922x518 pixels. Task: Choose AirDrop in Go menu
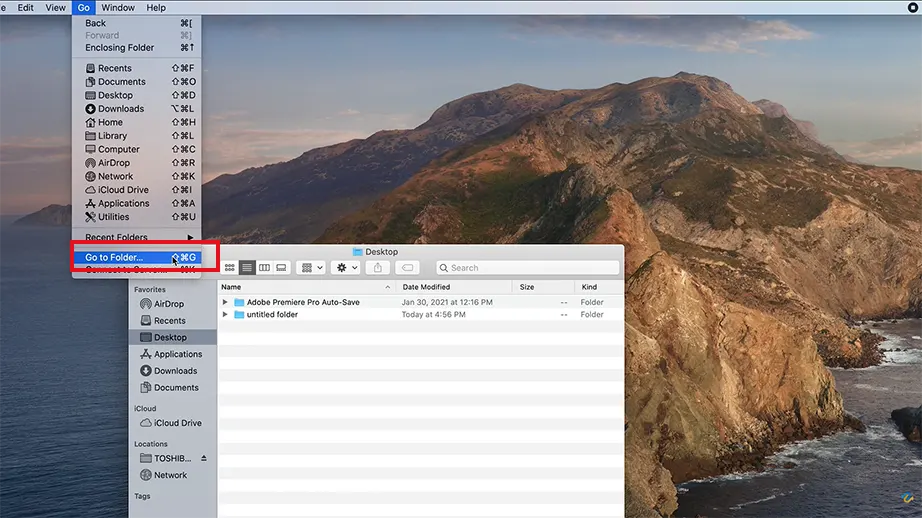[x=136, y=163]
